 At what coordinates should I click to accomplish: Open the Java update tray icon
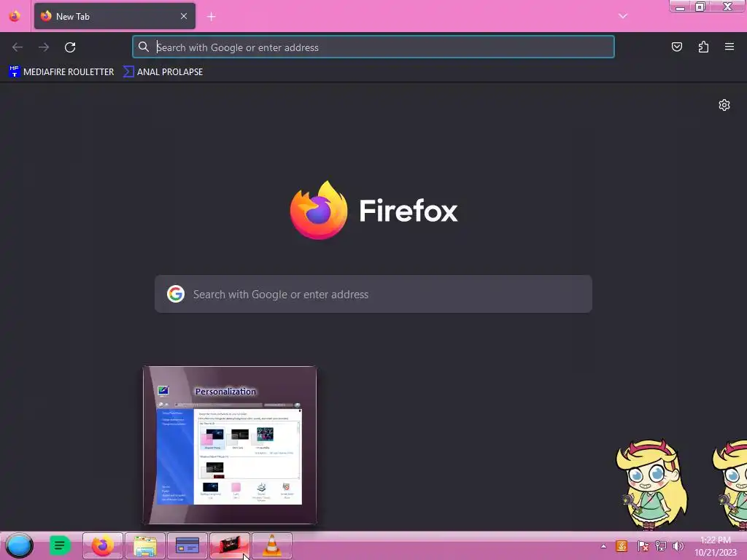(x=622, y=546)
